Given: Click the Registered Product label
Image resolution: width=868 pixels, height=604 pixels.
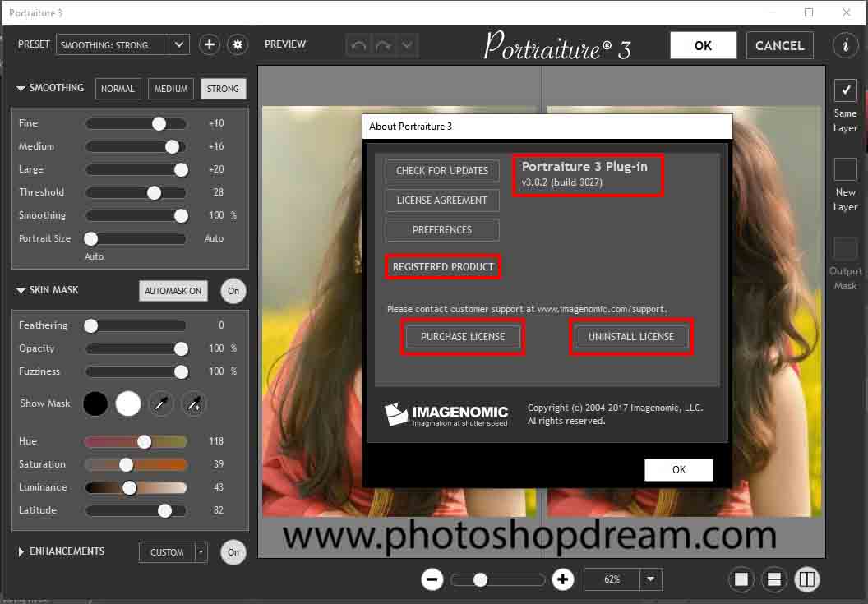Looking at the screenshot, I should click(x=443, y=267).
